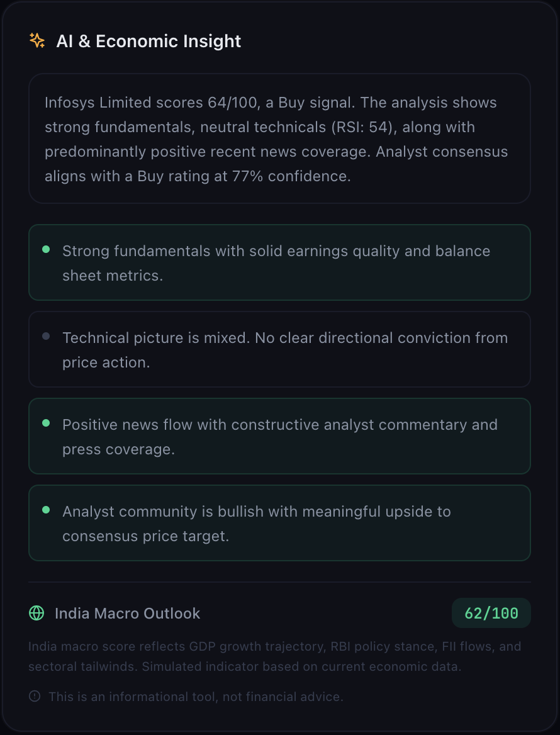Select the India Macro Outlook label
This screenshot has height=735, width=560.
(x=128, y=613)
